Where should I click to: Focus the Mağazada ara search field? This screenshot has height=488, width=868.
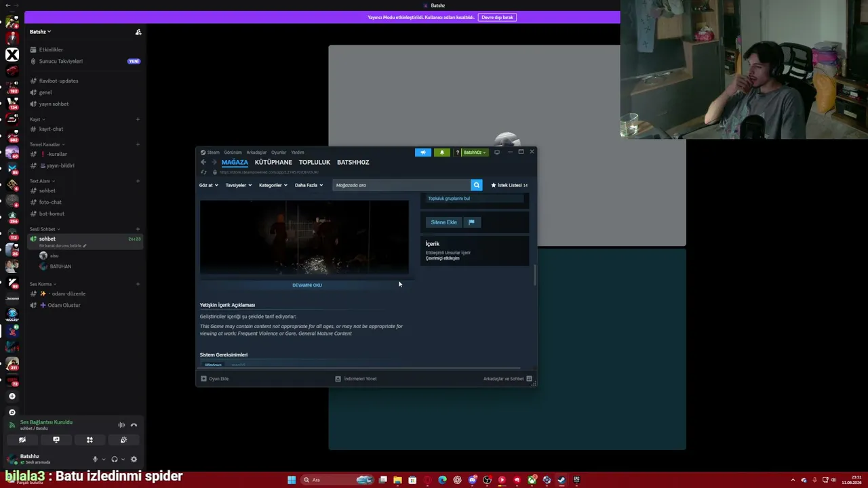click(401, 185)
